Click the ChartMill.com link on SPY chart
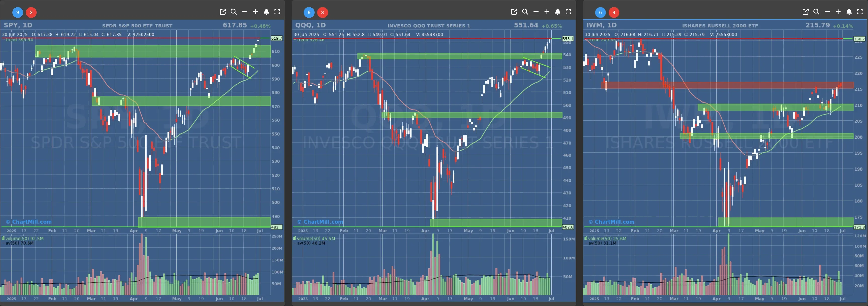Image resolution: width=868 pixels, height=306 pixels. coord(29,222)
